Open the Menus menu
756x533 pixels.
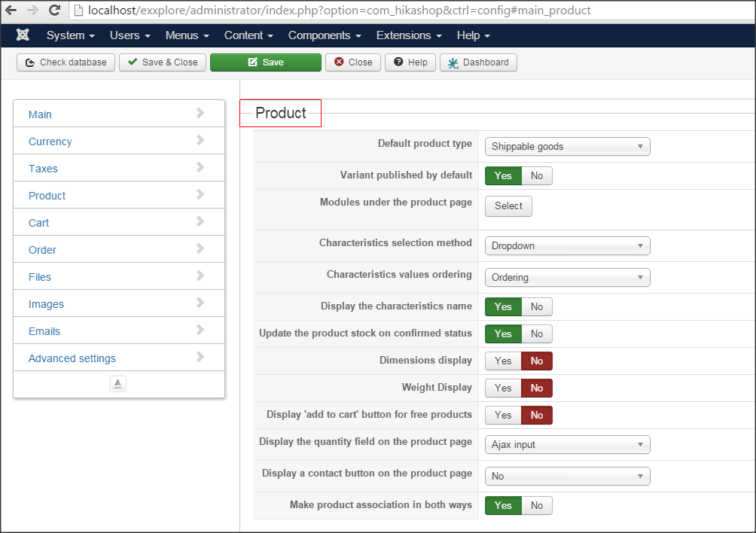pyautogui.click(x=187, y=35)
